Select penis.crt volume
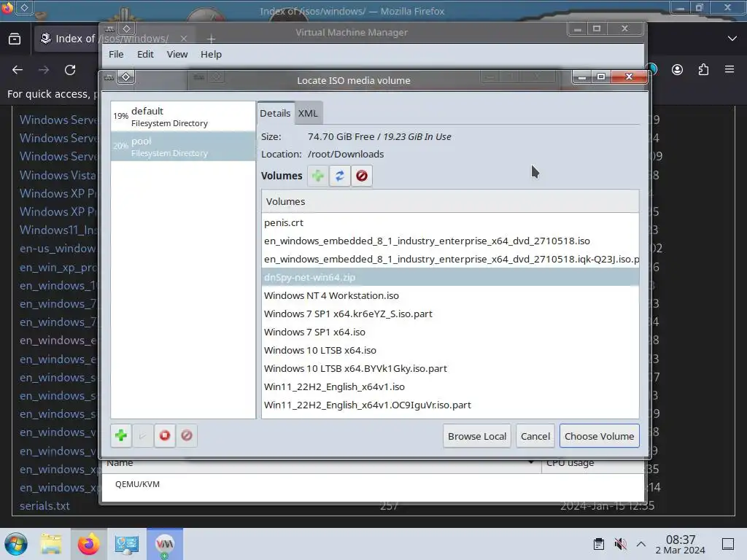This screenshot has height=560, width=747. [x=450, y=223]
